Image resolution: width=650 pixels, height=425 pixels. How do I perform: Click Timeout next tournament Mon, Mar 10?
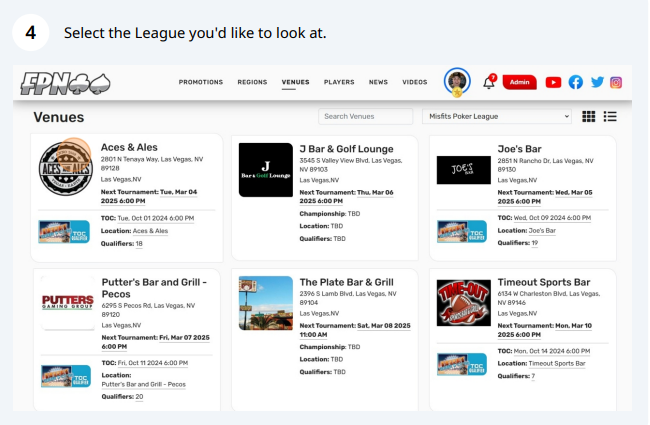(x=545, y=330)
